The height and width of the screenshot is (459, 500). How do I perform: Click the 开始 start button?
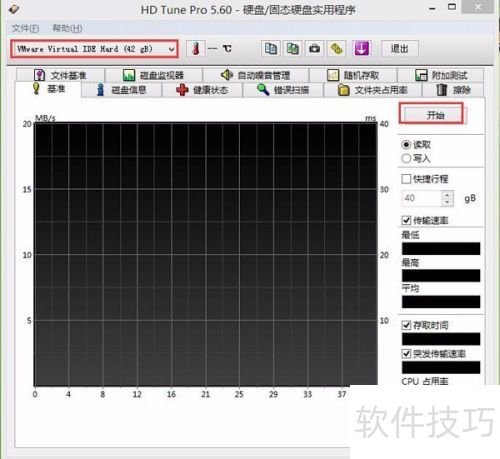[432, 115]
